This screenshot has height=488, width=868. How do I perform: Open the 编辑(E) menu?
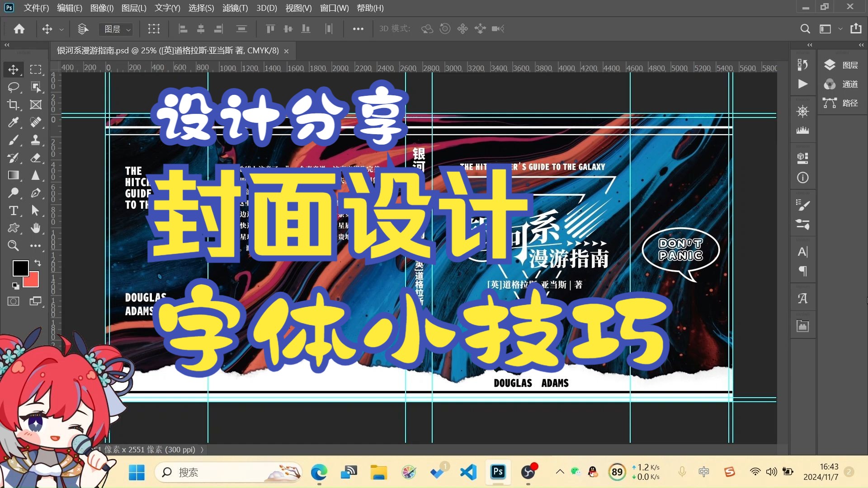70,8
